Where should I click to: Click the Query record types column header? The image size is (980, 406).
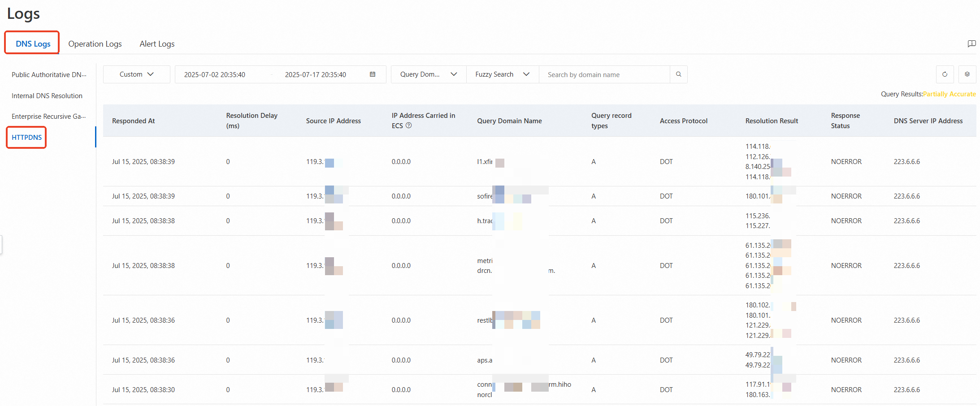coord(611,121)
